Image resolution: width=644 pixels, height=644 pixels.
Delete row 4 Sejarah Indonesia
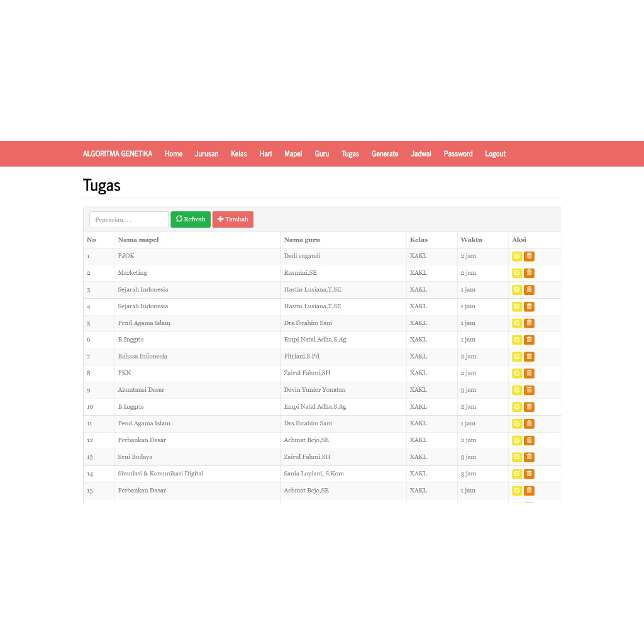(529, 306)
